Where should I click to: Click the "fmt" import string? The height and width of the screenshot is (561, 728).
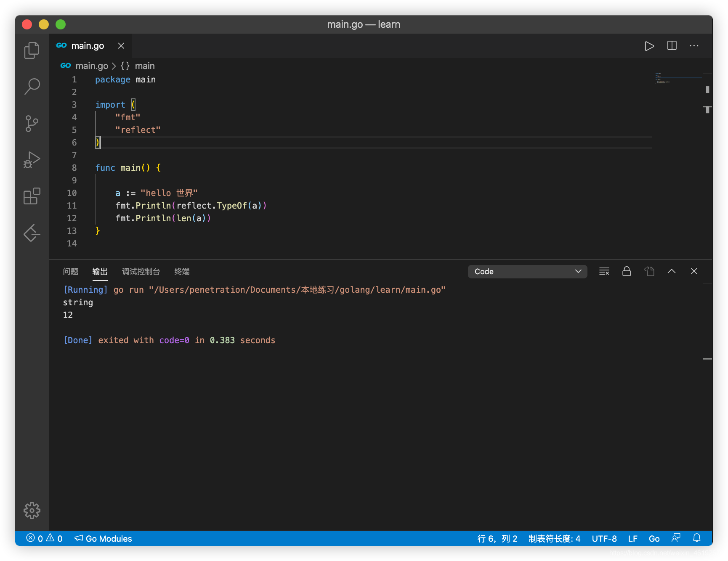point(128,117)
